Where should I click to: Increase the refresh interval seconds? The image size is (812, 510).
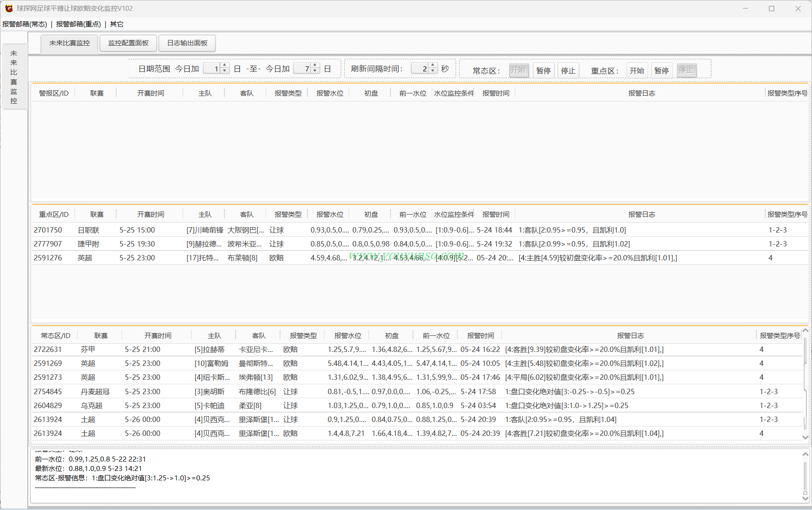(433, 66)
